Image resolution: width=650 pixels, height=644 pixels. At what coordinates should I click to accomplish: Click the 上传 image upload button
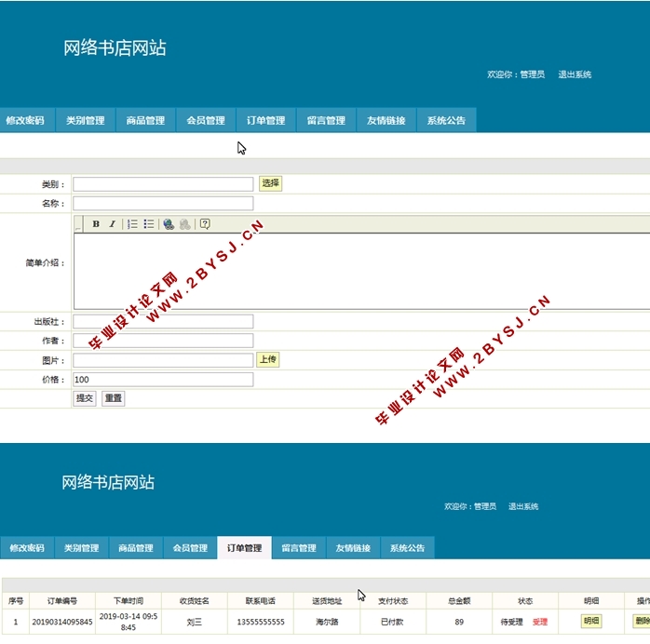point(268,359)
